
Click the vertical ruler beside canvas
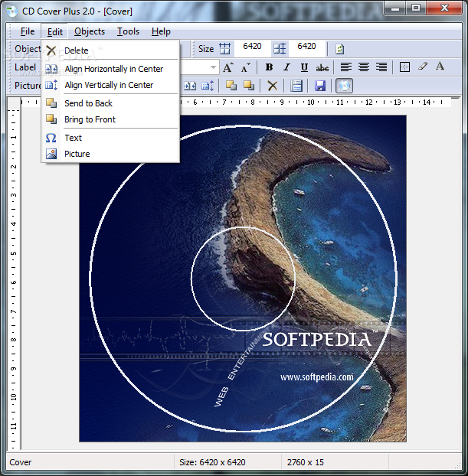click(x=14, y=279)
